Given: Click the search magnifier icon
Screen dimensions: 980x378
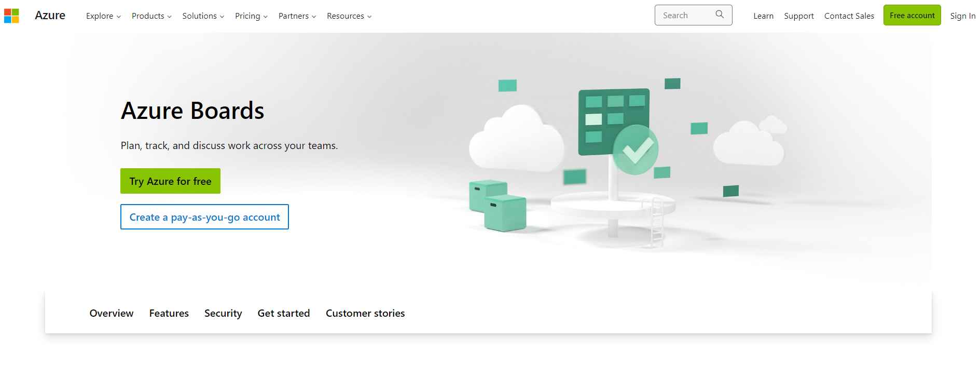Looking at the screenshot, I should tap(720, 15).
